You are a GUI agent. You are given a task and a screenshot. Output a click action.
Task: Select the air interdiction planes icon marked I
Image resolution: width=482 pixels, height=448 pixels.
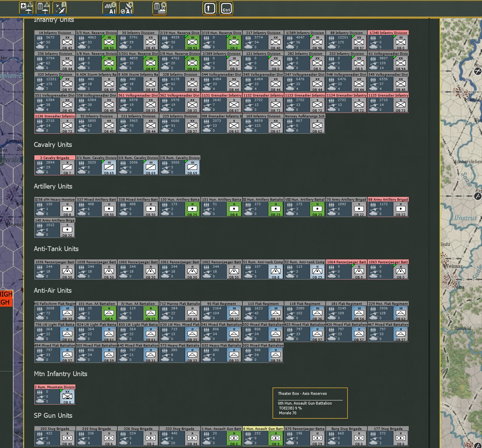[x=60, y=8]
